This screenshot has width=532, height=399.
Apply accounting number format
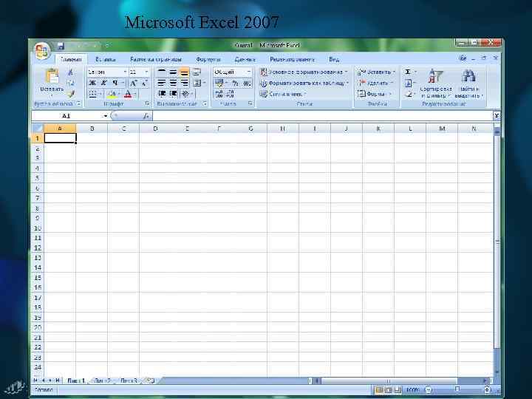pyautogui.click(x=220, y=83)
